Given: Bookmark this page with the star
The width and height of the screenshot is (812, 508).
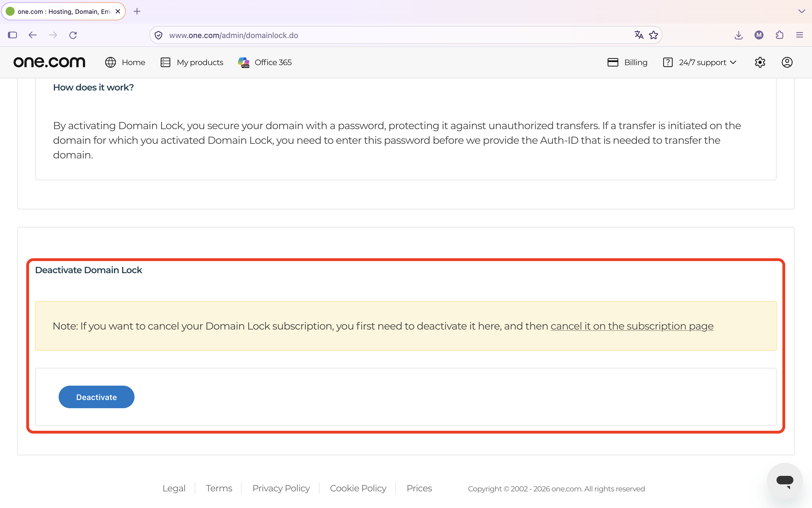Looking at the screenshot, I should tap(654, 35).
